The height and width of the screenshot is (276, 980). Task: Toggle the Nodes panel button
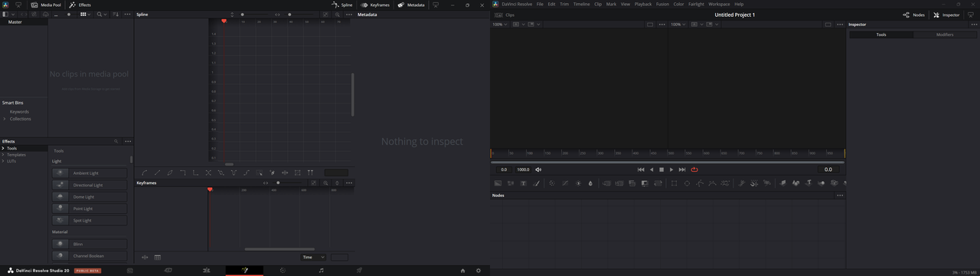914,15
